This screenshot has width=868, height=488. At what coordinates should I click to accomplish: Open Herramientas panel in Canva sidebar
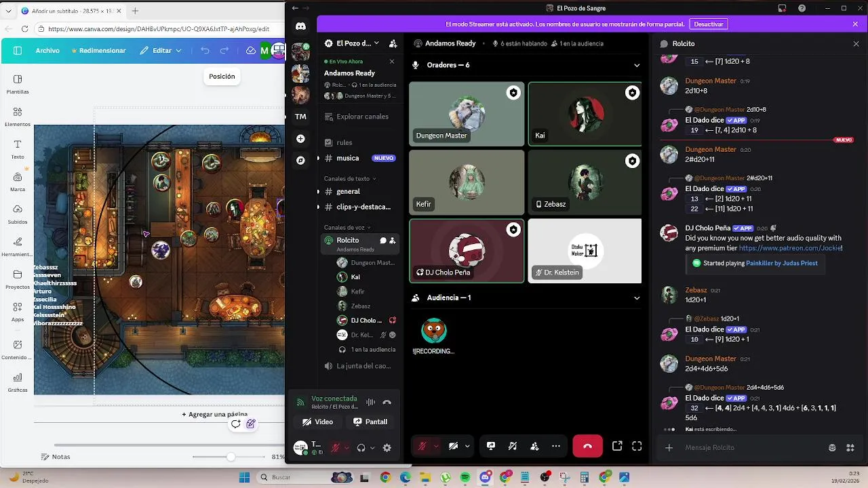pos(18,247)
